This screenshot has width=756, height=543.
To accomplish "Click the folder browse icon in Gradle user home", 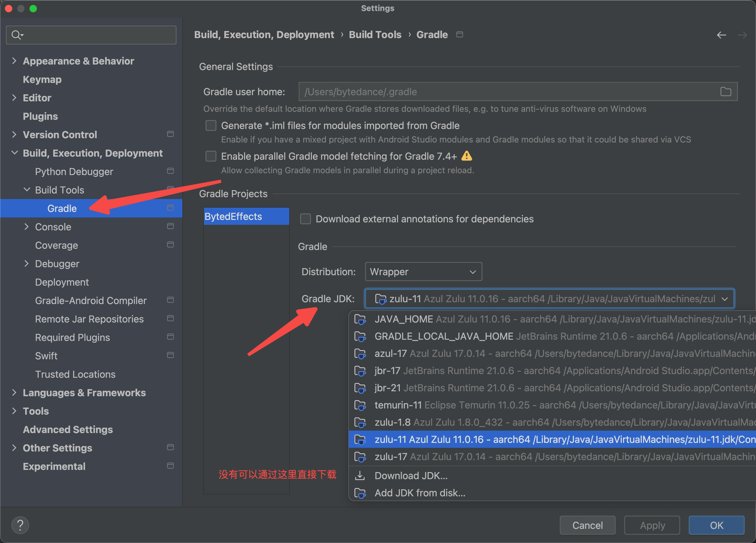I will pos(726,92).
